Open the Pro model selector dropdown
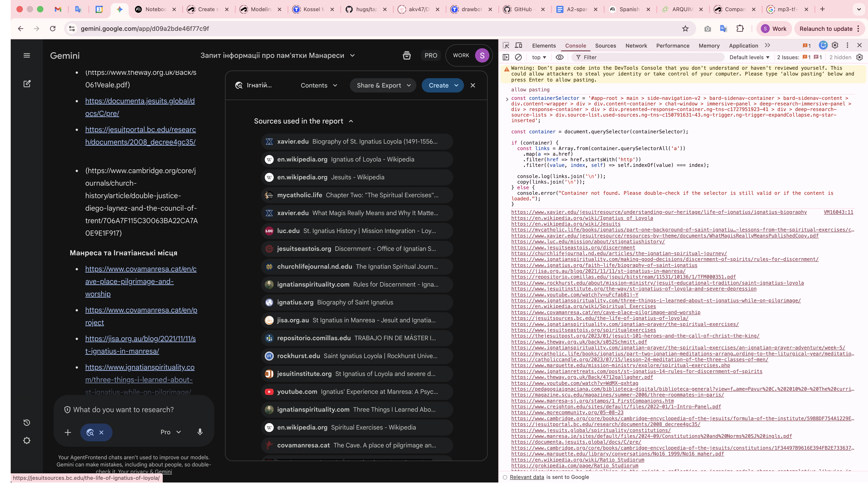 point(171,432)
